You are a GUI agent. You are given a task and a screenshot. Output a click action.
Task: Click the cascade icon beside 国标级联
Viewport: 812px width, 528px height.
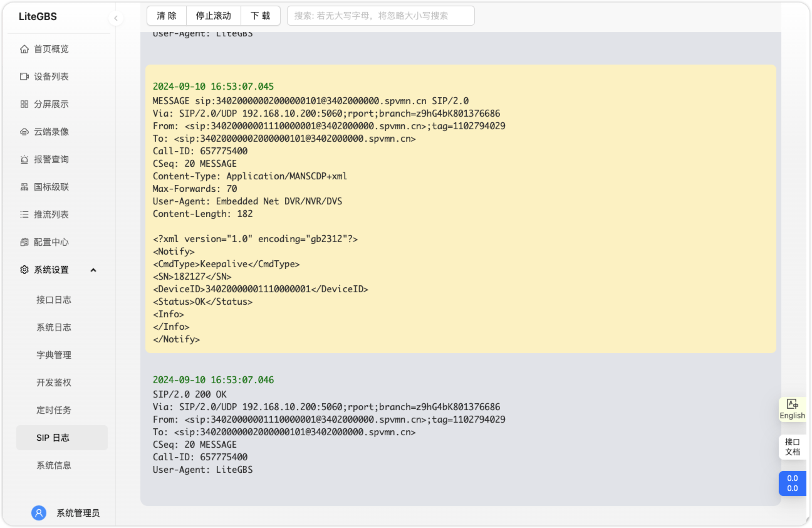click(x=24, y=187)
